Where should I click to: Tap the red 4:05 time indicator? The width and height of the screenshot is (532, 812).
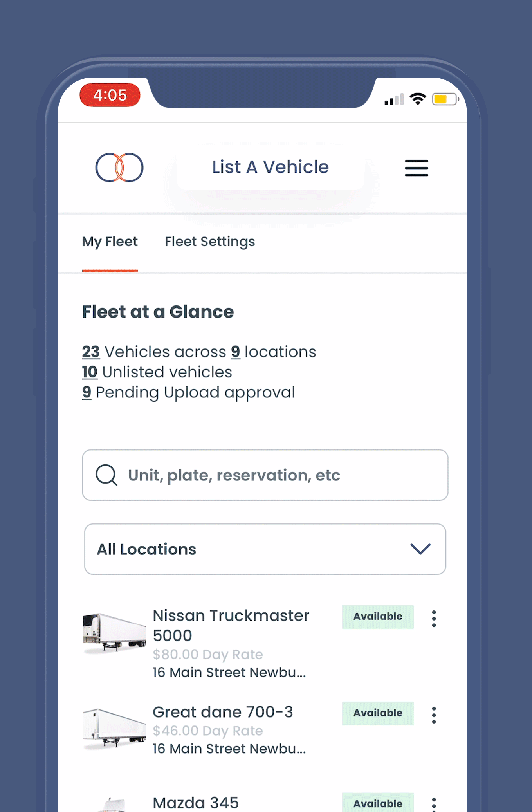pos(110,95)
